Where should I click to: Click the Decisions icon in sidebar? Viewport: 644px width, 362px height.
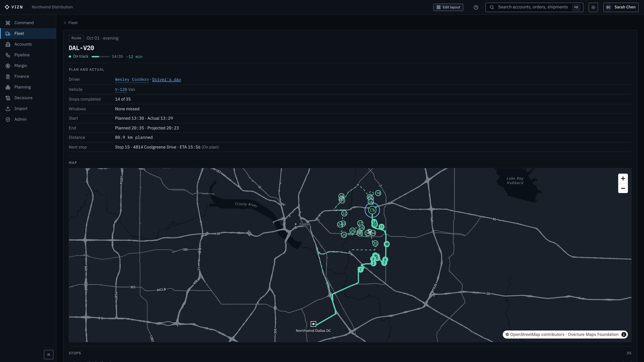(8, 98)
